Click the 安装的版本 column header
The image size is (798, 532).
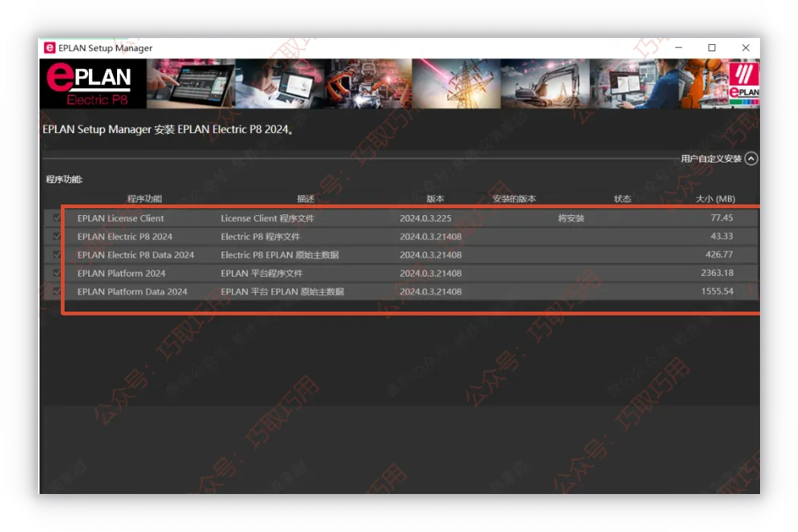pyautogui.click(x=514, y=198)
